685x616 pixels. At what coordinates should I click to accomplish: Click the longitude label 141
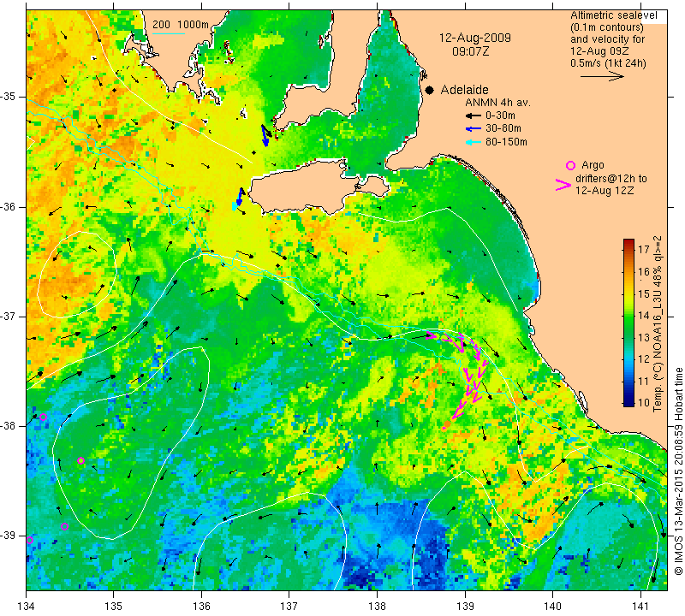640,607
